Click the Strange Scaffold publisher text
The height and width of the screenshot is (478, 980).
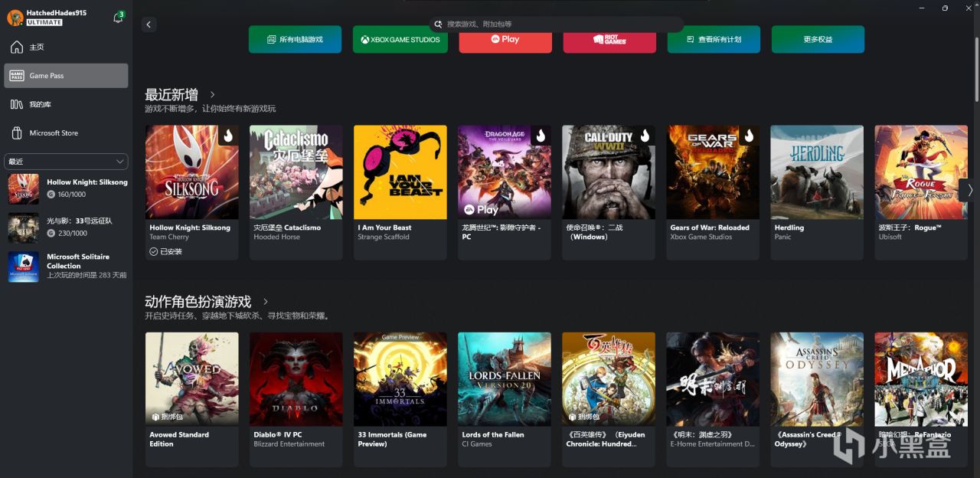384,237
